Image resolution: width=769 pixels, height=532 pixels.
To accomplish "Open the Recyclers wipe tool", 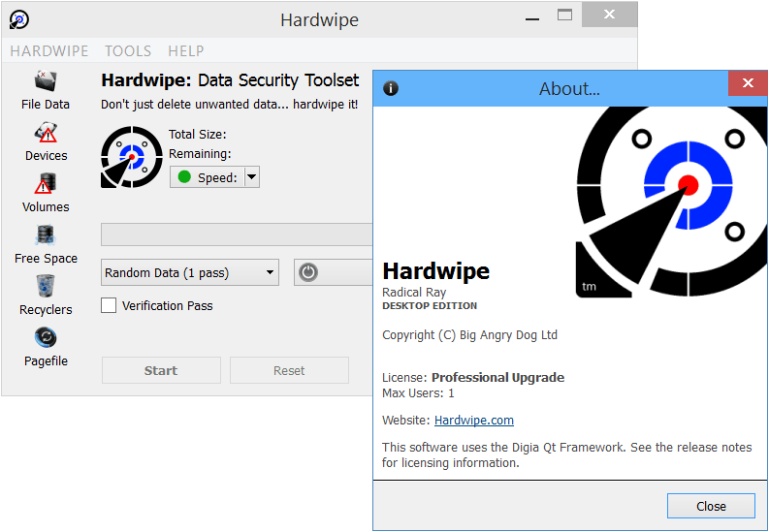I will point(46,297).
